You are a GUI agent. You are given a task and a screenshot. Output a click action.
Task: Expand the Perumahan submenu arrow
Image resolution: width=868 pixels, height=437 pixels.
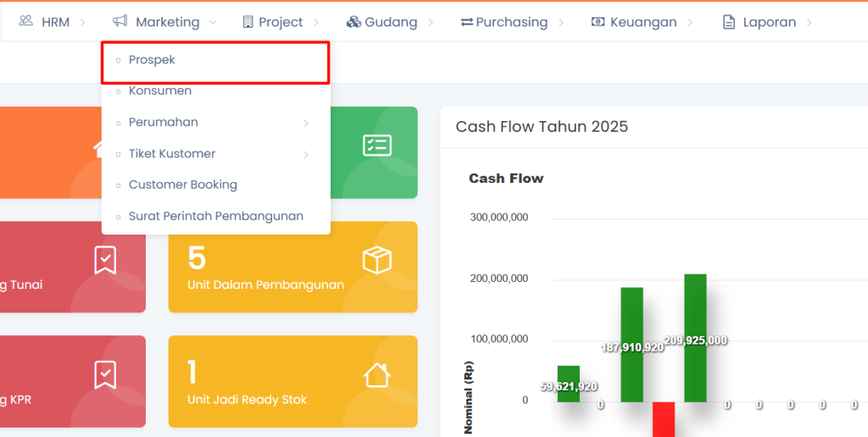(306, 123)
